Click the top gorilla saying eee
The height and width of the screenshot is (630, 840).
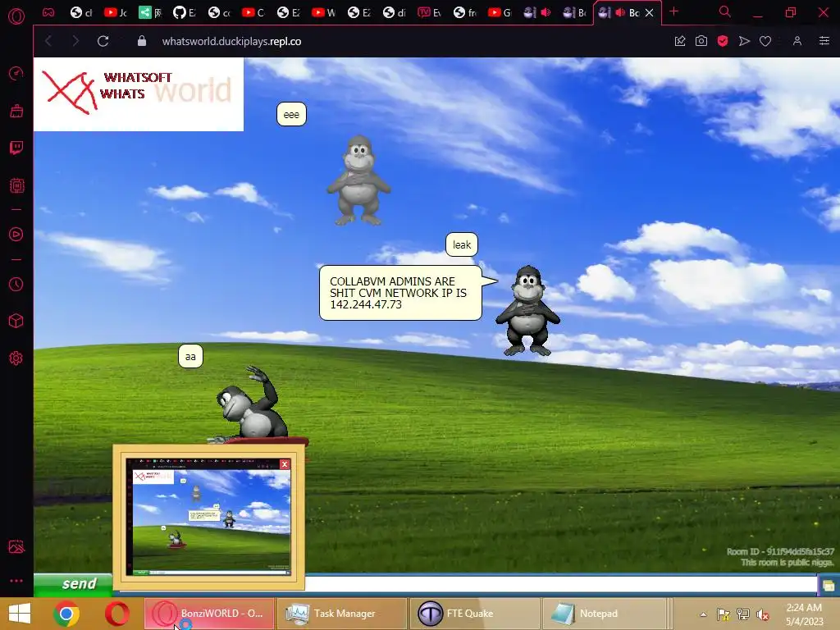pyautogui.click(x=359, y=180)
